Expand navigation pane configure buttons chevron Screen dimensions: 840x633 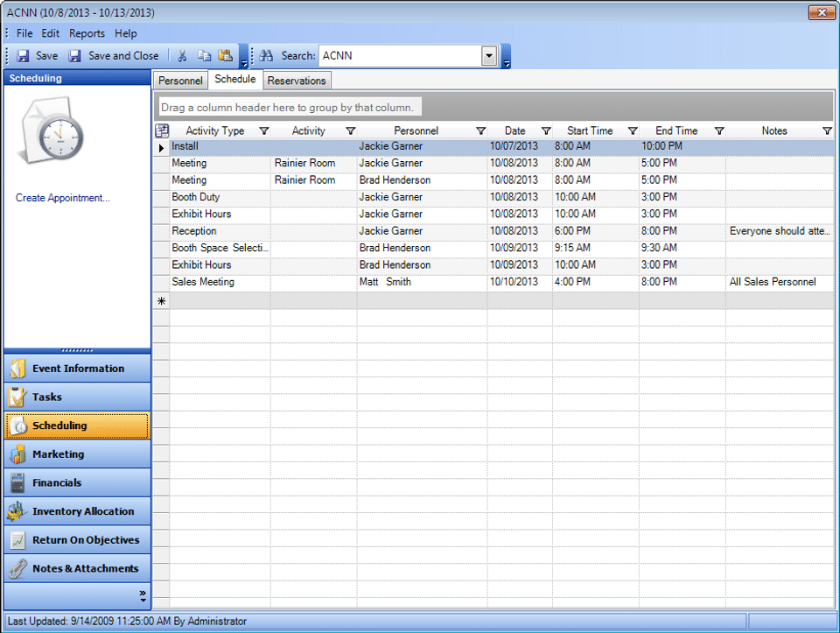143,596
